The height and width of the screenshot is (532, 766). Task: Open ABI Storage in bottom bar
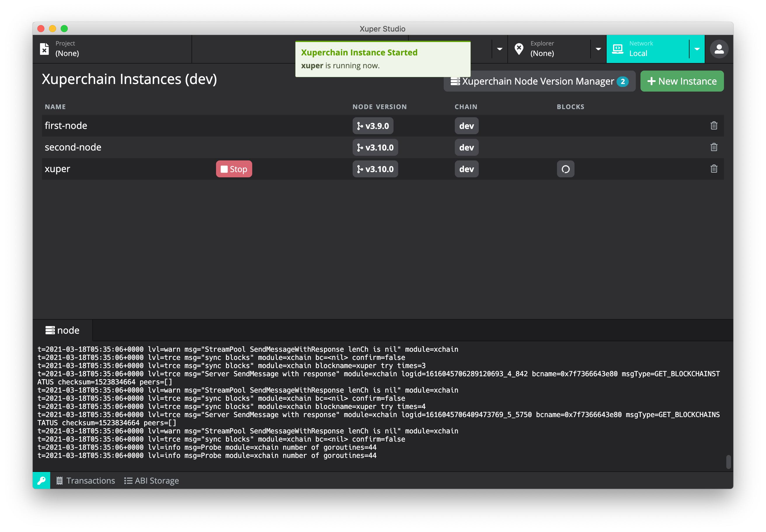click(x=152, y=480)
